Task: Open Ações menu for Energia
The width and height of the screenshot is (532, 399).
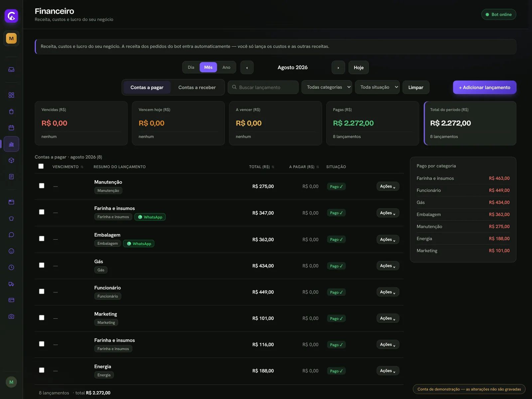Action: point(388,371)
